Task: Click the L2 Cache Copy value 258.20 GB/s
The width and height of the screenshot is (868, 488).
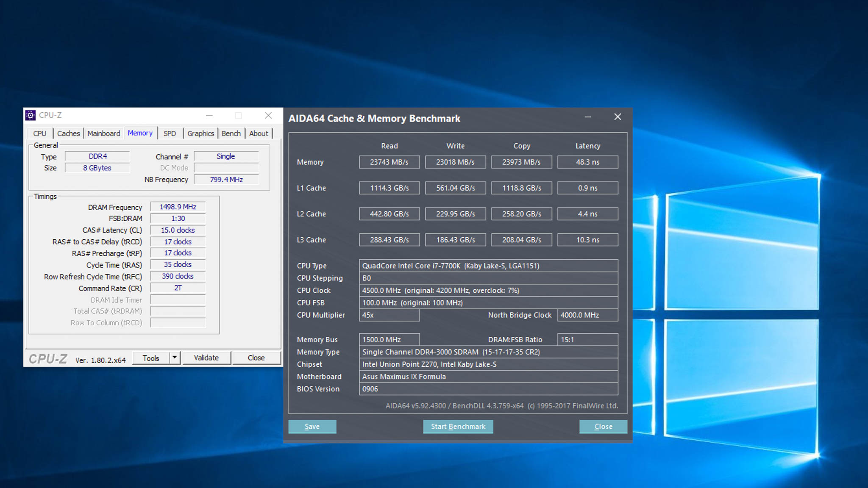Action: [x=522, y=214]
